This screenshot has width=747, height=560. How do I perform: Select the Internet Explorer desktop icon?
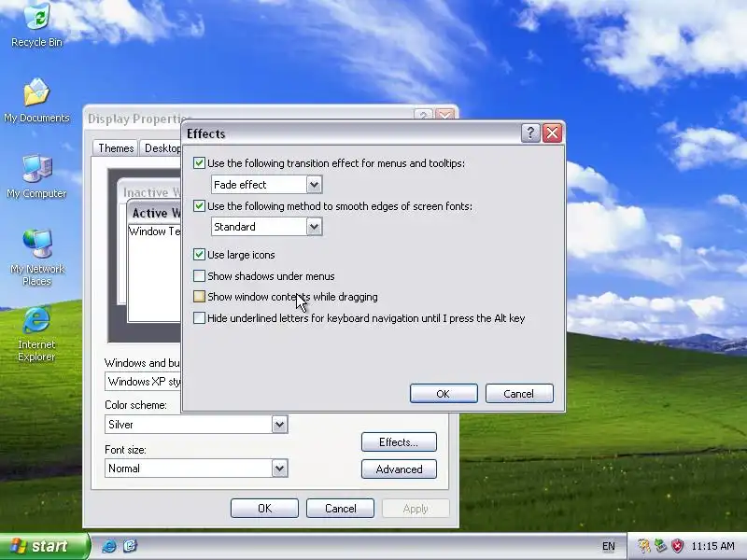[36, 333]
